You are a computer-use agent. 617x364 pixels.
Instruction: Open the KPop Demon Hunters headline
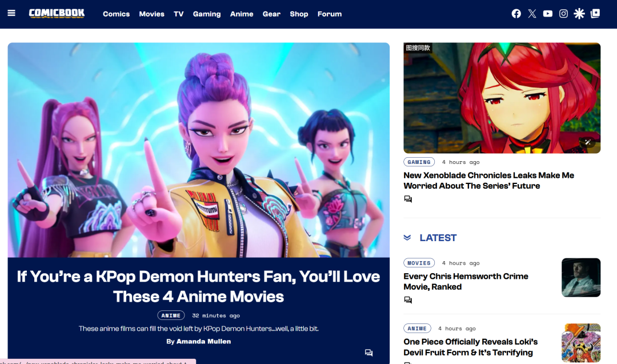tap(198, 286)
